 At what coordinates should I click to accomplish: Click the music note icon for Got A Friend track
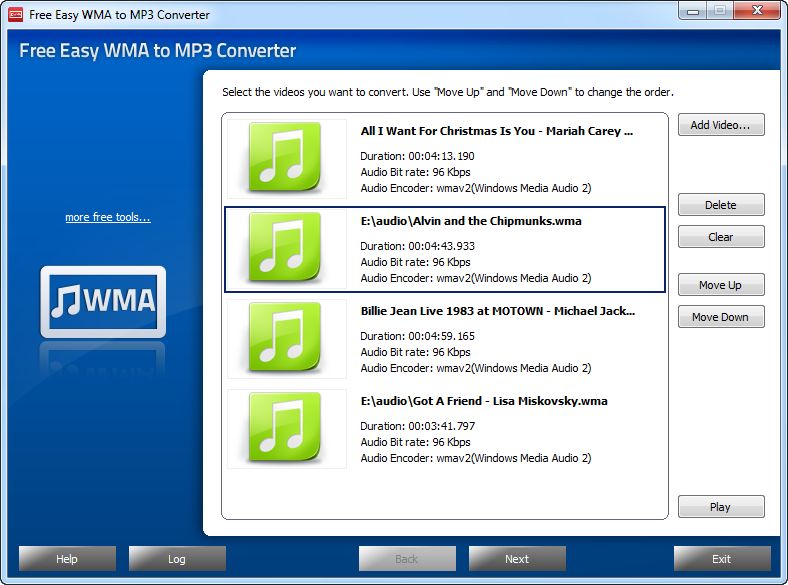286,428
